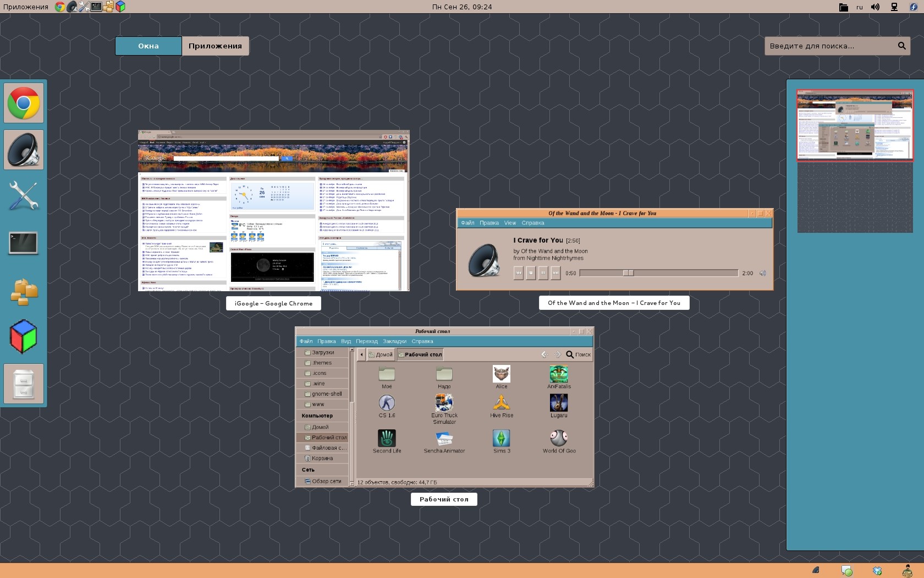Launch World Of Goo from the desktop folder
The height and width of the screenshot is (578, 924).
(559, 438)
